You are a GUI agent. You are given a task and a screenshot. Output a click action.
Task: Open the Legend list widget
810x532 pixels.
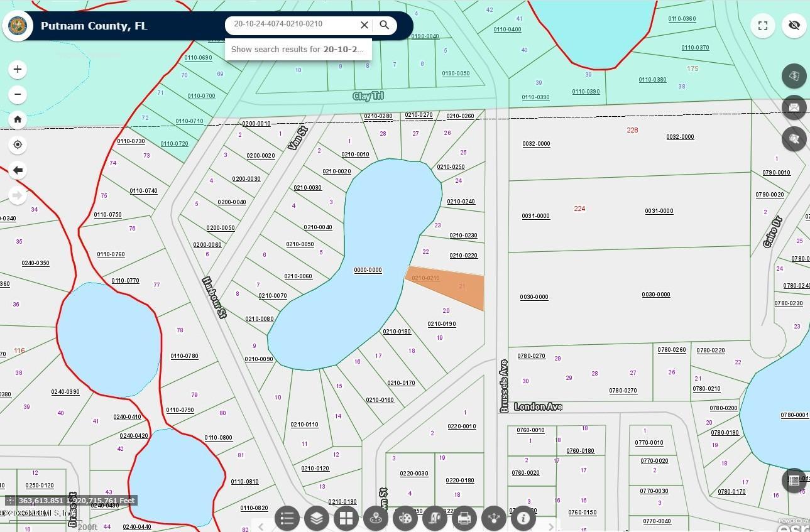287,518
